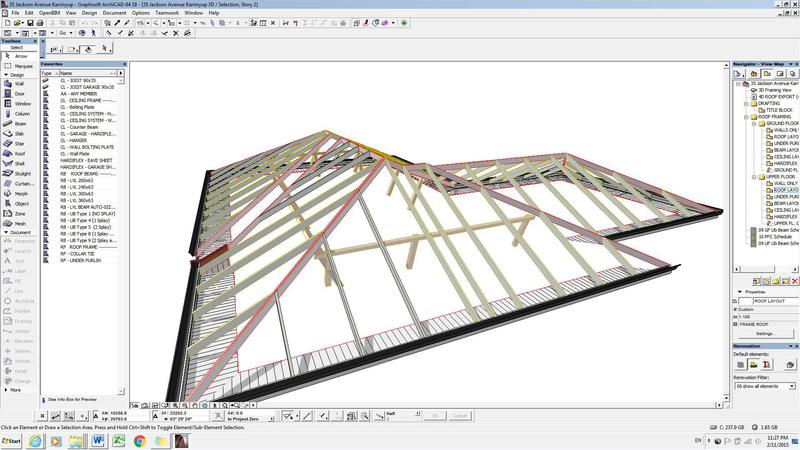
Task: Sort favorites by the Type column header
Action: click(50, 73)
